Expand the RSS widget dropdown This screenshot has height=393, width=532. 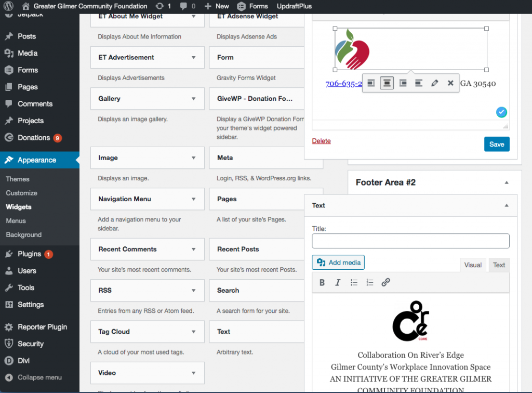coord(193,291)
